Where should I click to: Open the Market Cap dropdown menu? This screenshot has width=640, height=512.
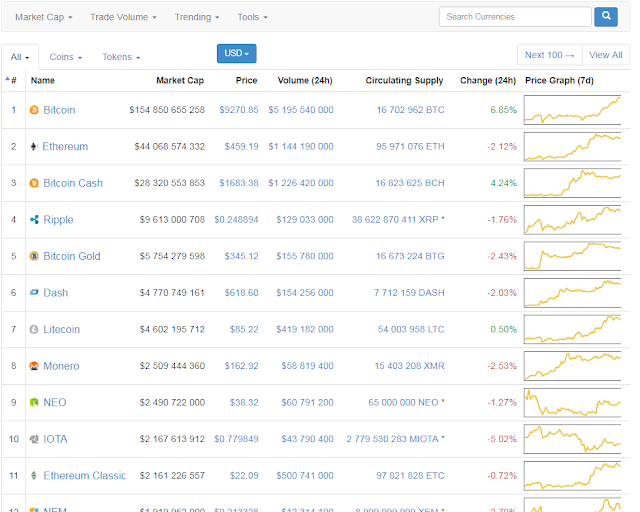44,17
